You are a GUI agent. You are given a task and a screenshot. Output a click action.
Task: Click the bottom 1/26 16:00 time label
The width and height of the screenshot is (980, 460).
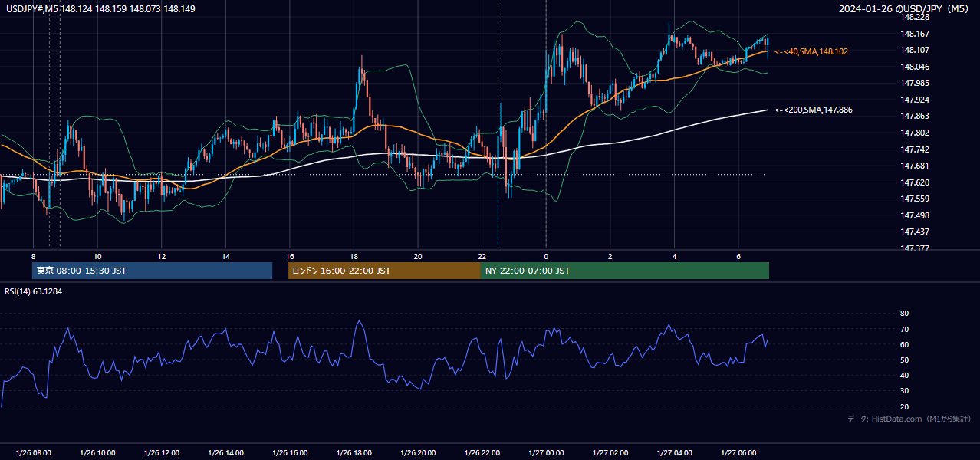(x=289, y=453)
